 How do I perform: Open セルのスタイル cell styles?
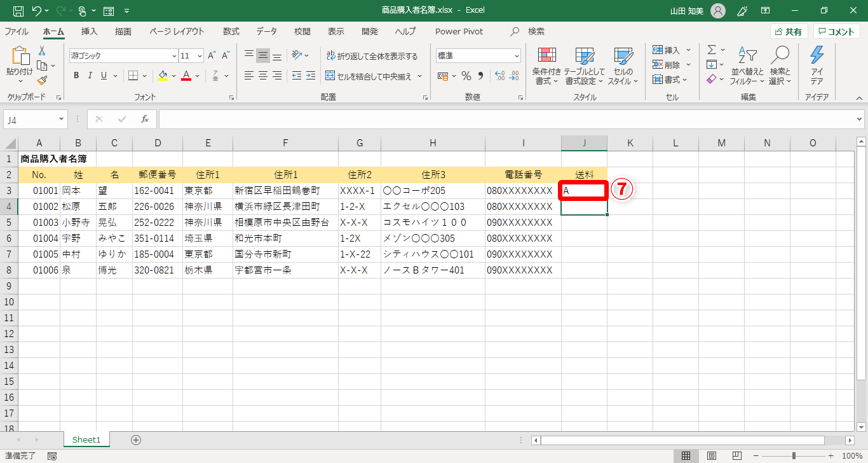[623, 66]
